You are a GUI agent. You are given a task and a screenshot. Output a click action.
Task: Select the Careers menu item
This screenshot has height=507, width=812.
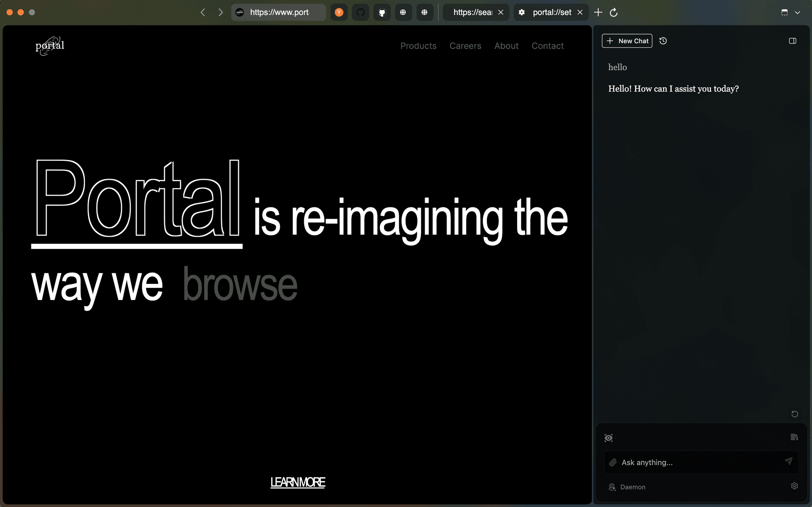point(465,46)
